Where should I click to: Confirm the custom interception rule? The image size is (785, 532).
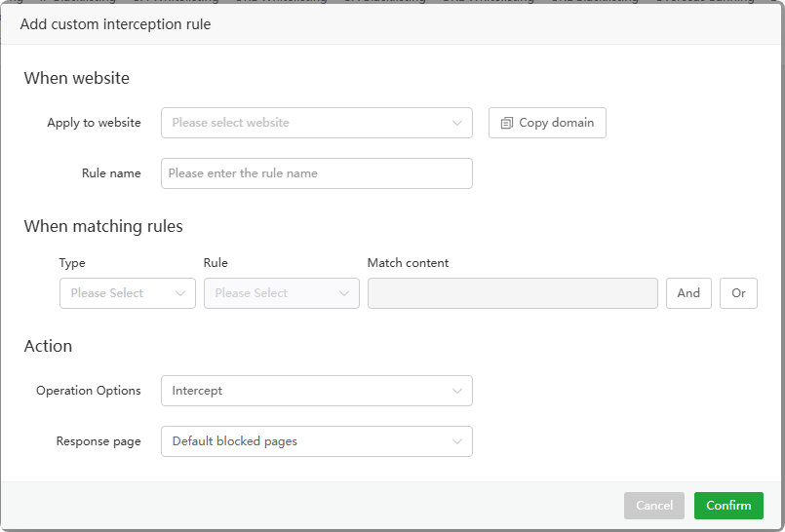coord(728,506)
